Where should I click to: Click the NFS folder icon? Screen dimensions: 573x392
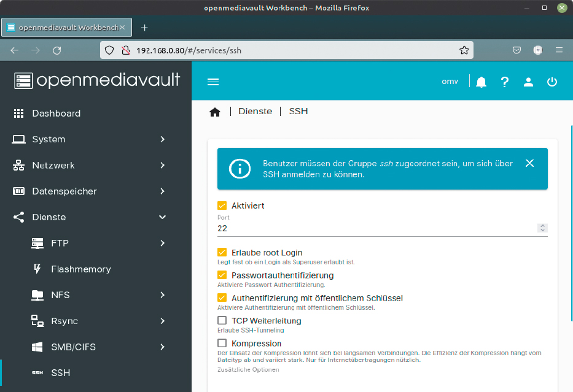pos(37,295)
